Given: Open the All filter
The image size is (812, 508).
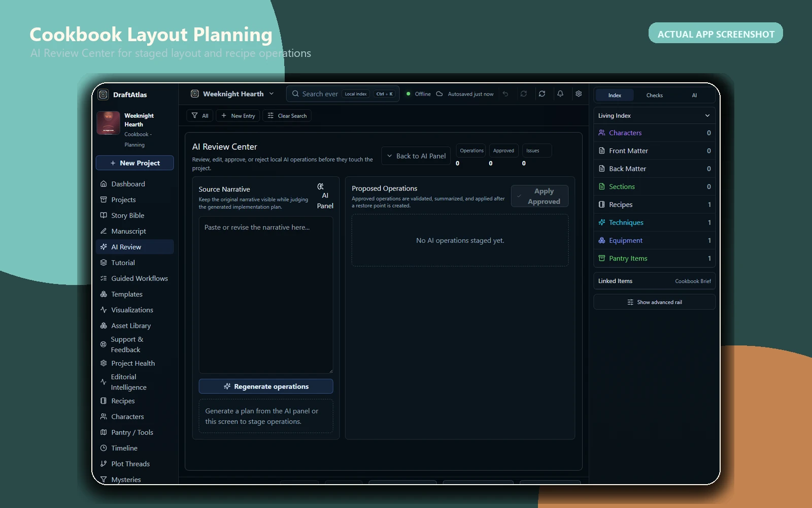Looking at the screenshot, I should click(x=200, y=116).
